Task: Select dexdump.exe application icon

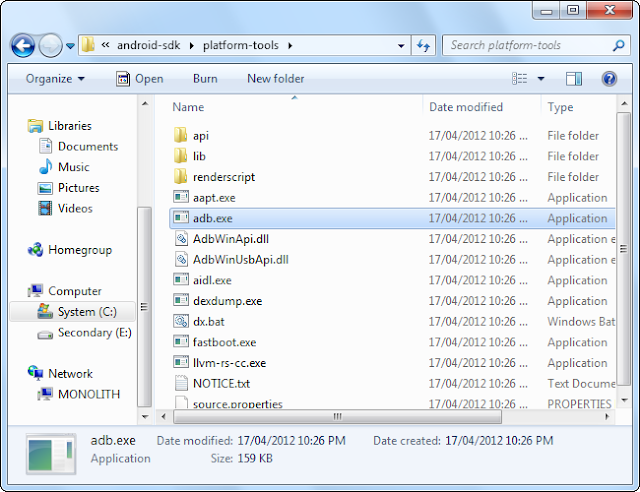Action: [180, 301]
